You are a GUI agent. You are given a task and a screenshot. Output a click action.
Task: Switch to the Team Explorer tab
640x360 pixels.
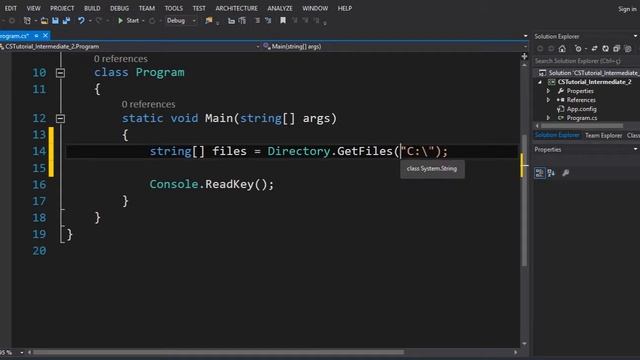(x=603, y=135)
